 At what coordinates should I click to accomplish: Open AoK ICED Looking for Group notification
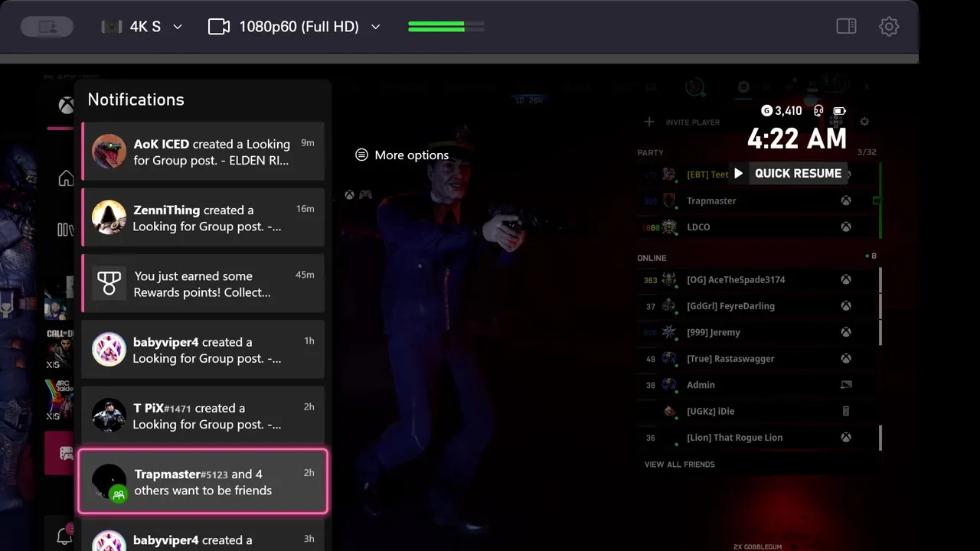coord(203,152)
